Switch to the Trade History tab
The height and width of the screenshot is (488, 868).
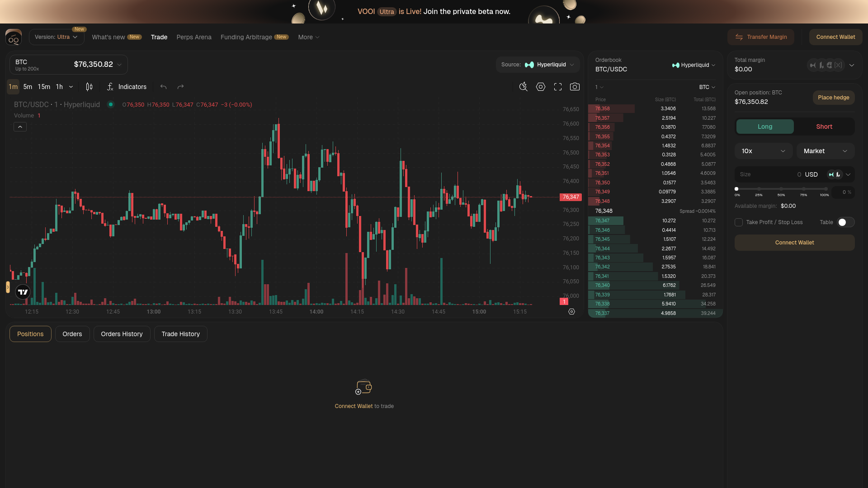(180, 334)
